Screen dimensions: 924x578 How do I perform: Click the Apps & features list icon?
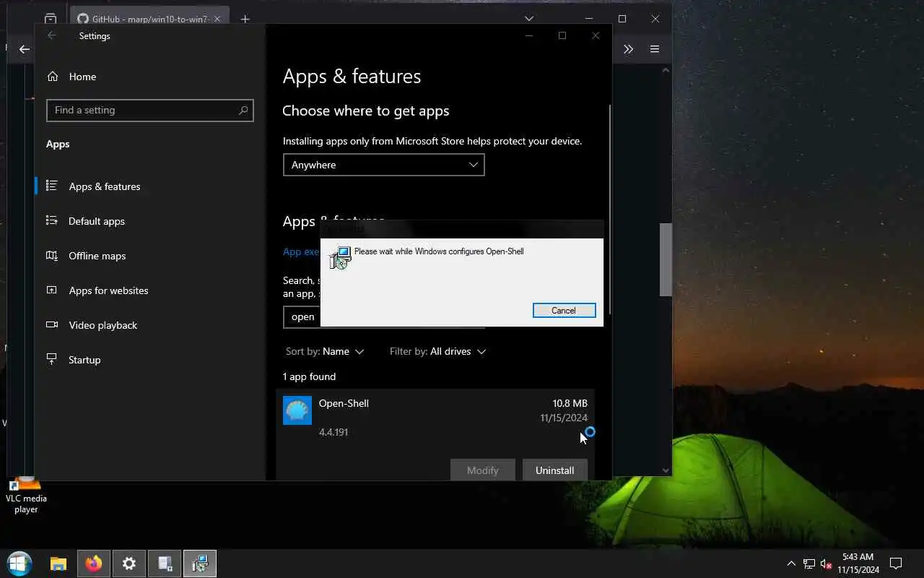coord(52,186)
